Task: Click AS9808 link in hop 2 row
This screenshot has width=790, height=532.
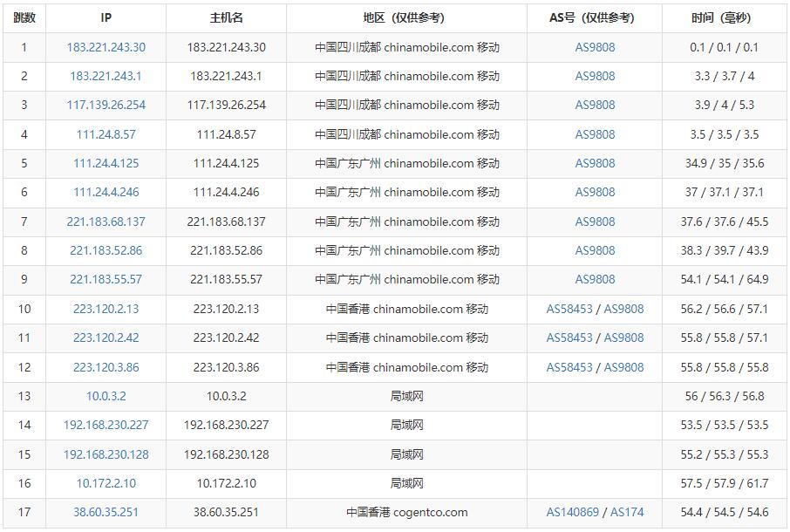Action: pos(595,76)
